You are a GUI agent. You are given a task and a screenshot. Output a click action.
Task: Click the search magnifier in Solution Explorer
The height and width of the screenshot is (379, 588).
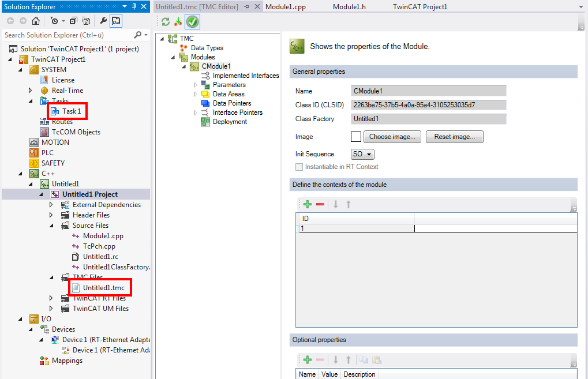(138, 35)
